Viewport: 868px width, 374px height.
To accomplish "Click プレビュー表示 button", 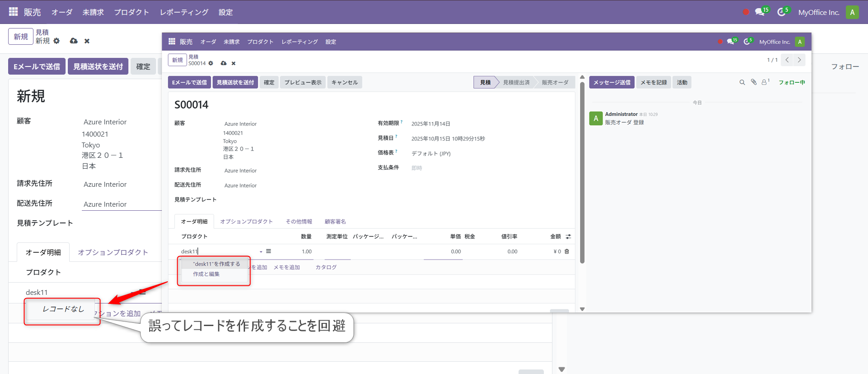I will [x=303, y=82].
